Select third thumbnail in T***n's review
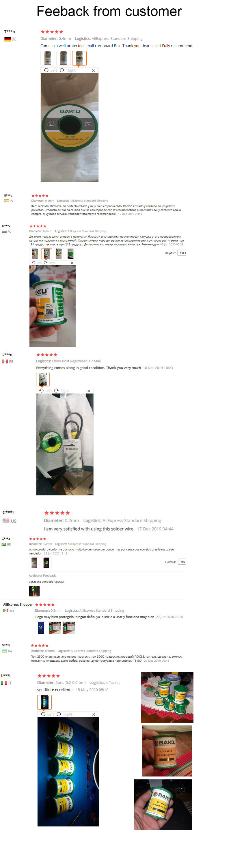 79,58
